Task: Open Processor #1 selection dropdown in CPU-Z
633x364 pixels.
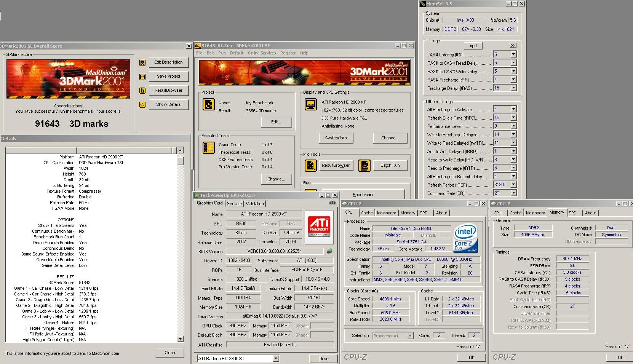Action: (410, 336)
